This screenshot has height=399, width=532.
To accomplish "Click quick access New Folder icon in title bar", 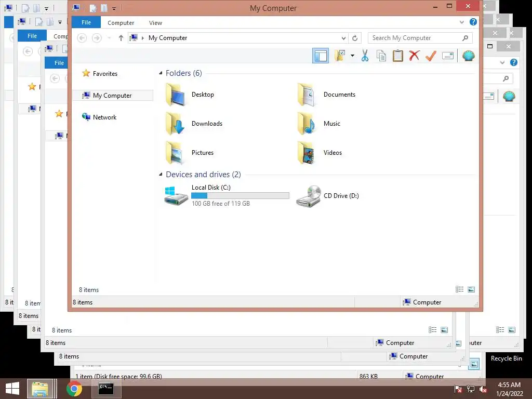I will 104,8.
